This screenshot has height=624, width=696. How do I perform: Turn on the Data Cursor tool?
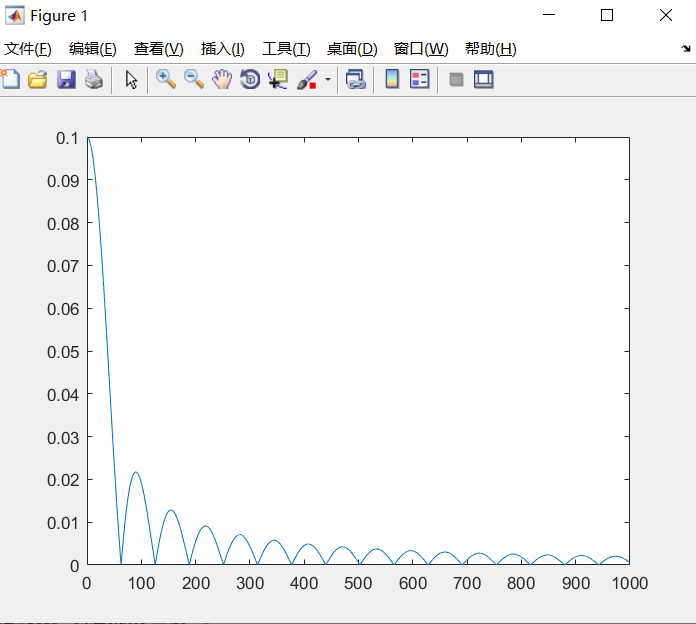[278, 80]
